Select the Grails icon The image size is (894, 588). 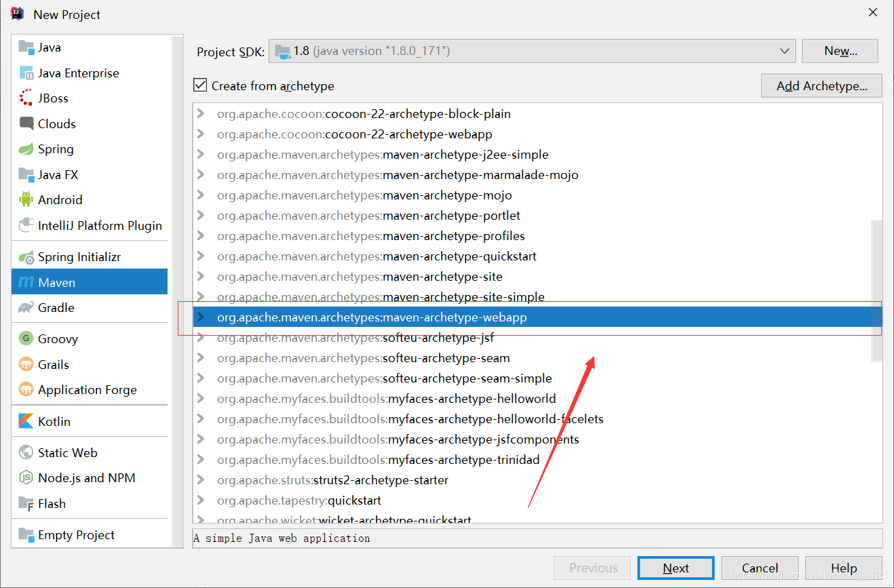pos(26,364)
